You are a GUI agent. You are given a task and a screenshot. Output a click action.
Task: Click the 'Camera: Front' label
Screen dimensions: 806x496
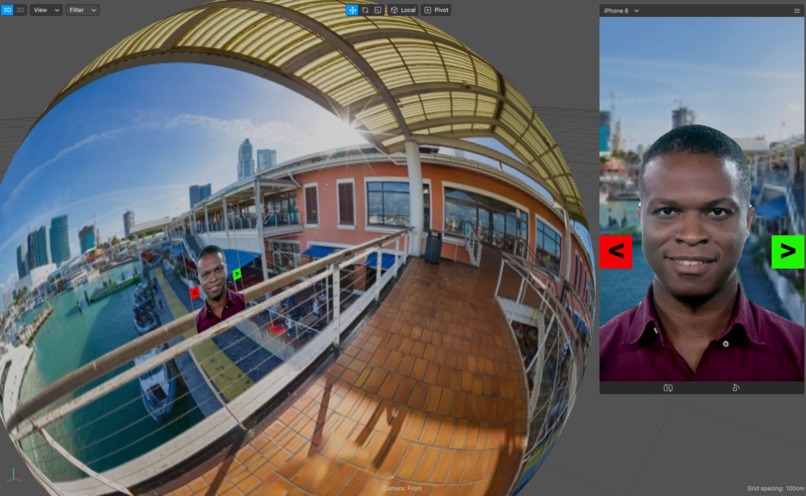coord(402,488)
